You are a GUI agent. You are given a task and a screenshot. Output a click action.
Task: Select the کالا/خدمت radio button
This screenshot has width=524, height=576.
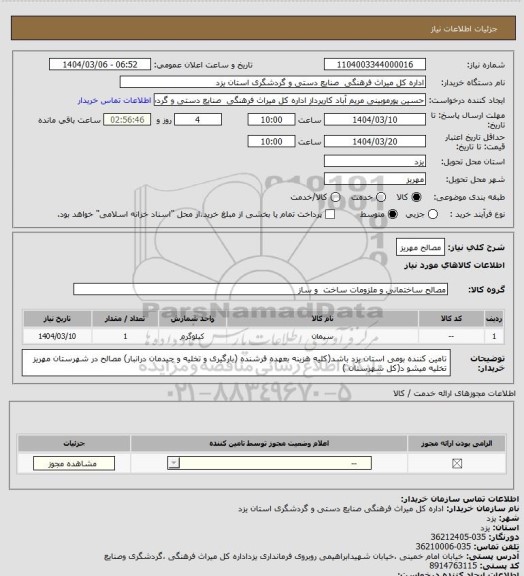(x=335, y=197)
